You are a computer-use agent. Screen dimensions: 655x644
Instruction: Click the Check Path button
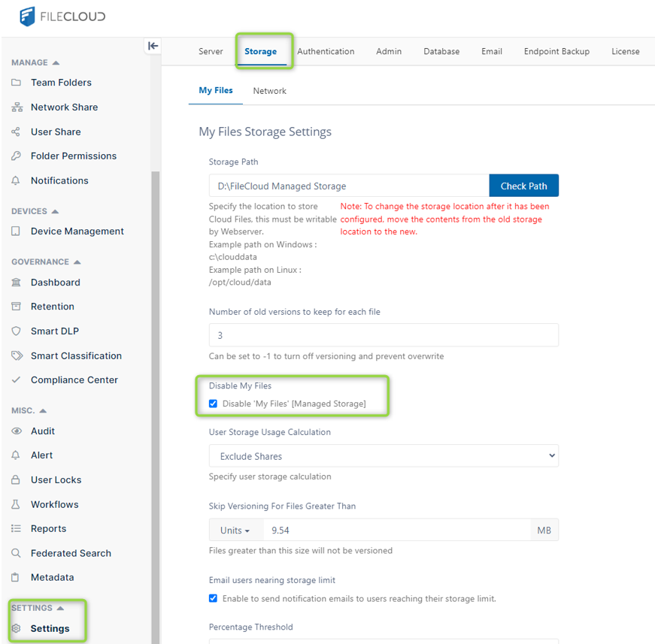point(524,186)
